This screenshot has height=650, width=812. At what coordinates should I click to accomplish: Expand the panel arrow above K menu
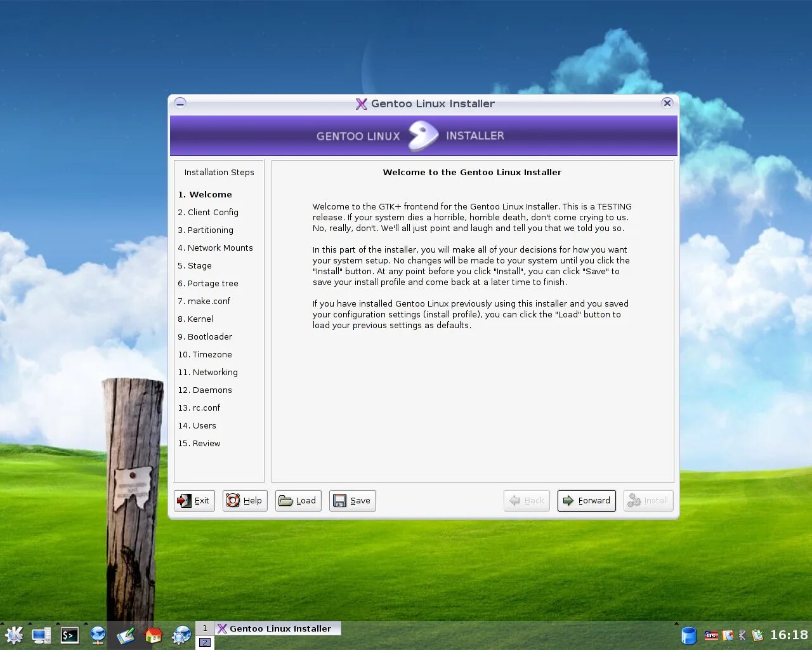click(2, 623)
